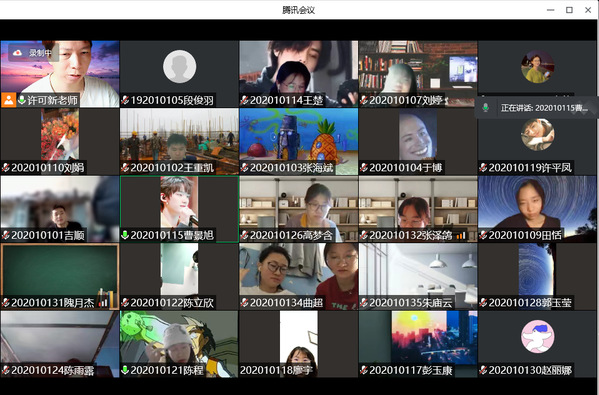Select the 202010109田恬 star-trail video tile
Viewport: 599px width, 395px height.
[537, 209]
